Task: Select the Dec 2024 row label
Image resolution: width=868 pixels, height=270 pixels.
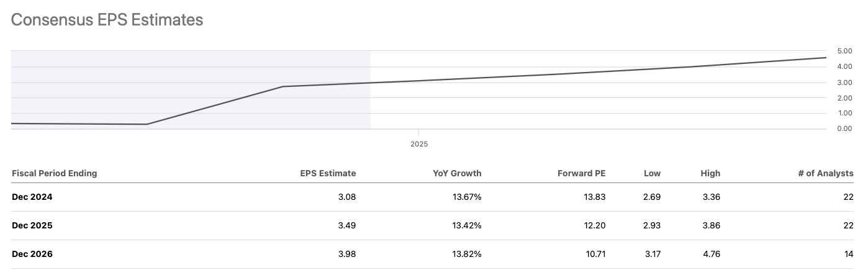Action: [32, 197]
